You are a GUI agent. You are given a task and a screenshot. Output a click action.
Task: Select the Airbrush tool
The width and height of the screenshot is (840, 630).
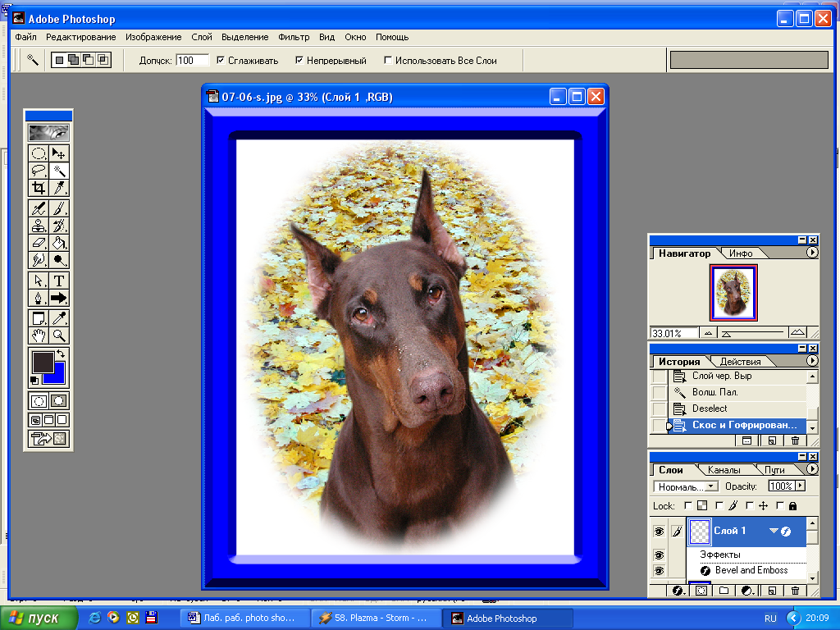coord(39,208)
